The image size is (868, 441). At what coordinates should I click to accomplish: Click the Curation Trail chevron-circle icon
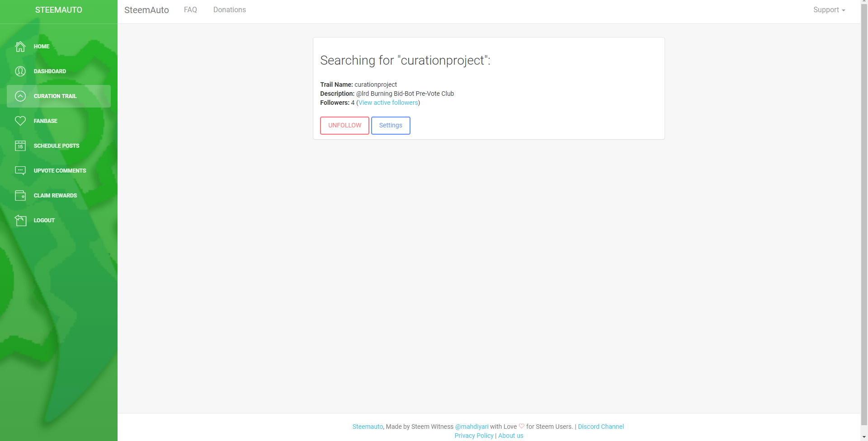pyautogui.click(x=20, y=96)
